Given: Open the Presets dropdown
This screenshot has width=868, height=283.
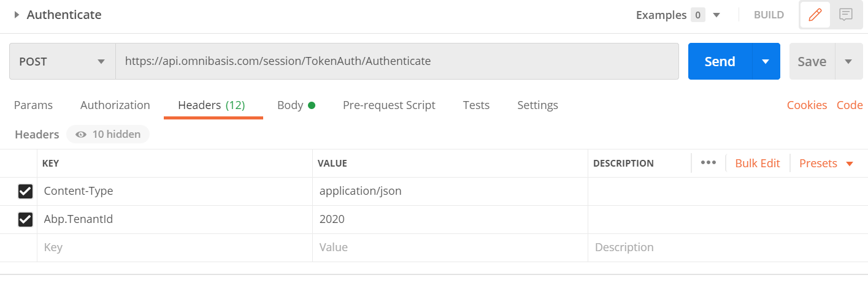Looking at the screenshot, I should point(826,163).
